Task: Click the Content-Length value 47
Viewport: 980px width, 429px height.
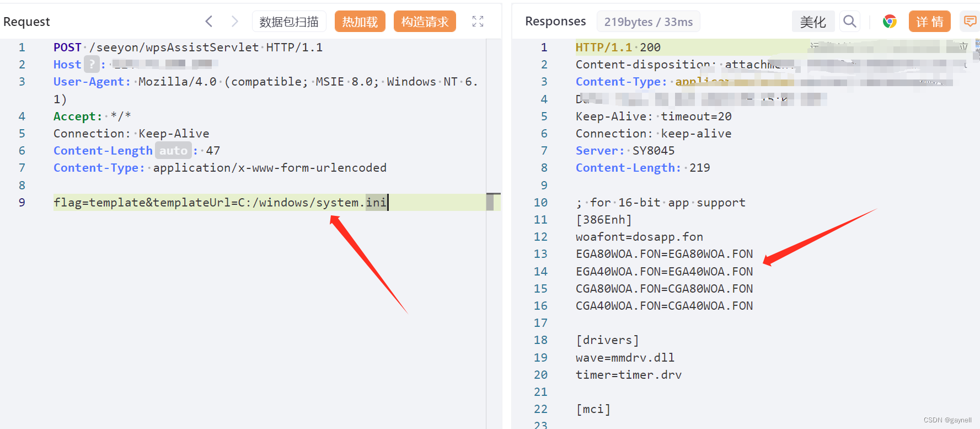Action: pos(213,151)
